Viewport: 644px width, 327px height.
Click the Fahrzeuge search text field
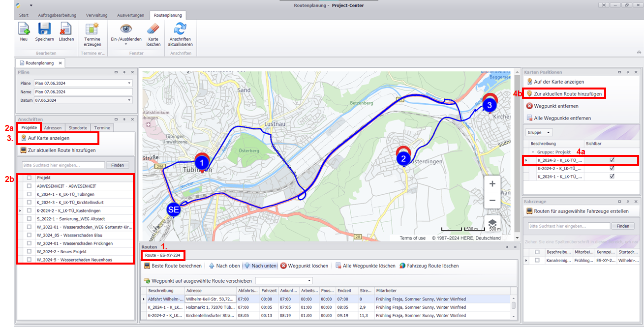(x=568, y=226)
